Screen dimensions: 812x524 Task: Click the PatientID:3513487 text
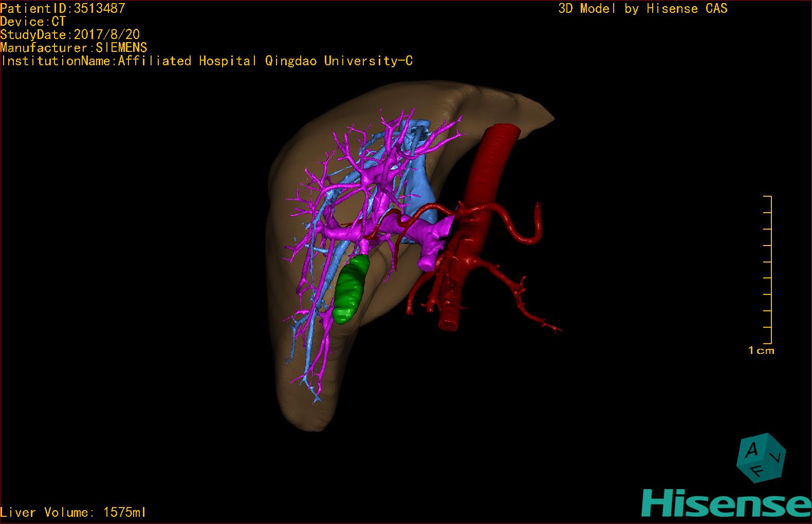pos(63,8)
